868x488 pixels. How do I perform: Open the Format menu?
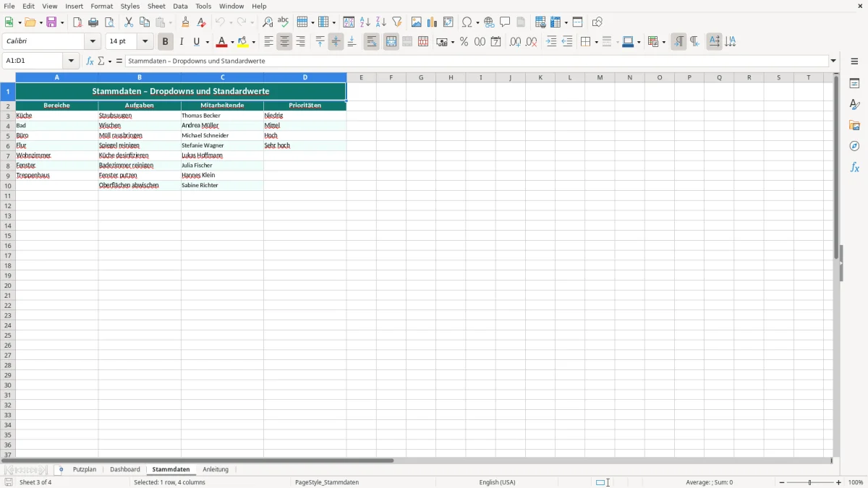click(x=102, y=6)
